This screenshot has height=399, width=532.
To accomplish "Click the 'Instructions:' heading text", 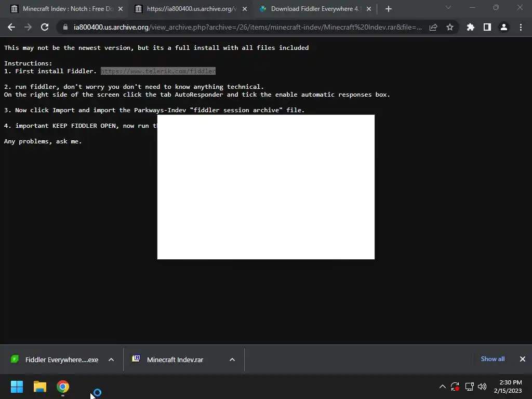I will tap(28, 63).
